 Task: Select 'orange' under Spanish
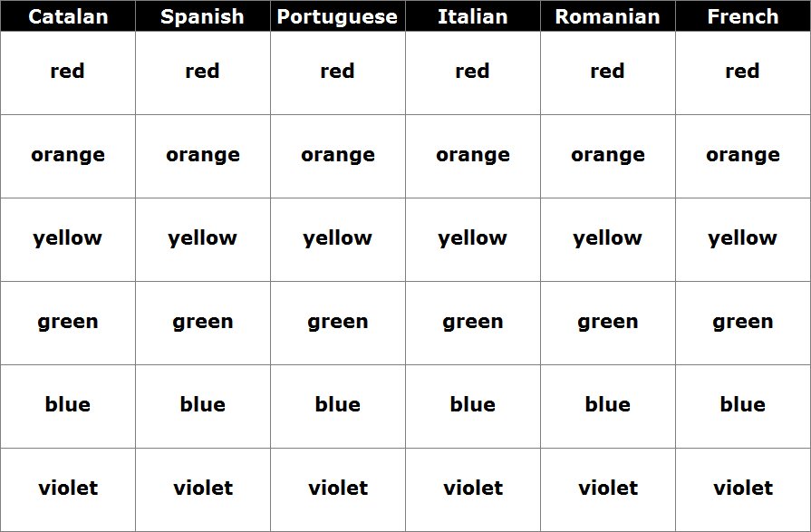(203, 155)
